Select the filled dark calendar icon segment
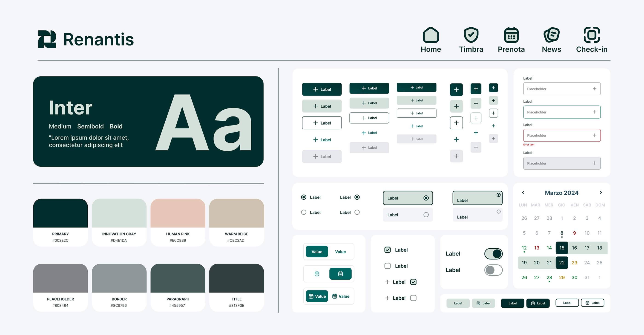The width and height of the screenshot is (644, 335). click(340, 274)
